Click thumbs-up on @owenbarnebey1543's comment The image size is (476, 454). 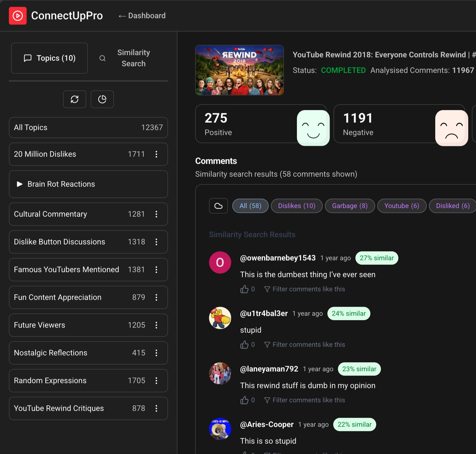pos(245,289)
